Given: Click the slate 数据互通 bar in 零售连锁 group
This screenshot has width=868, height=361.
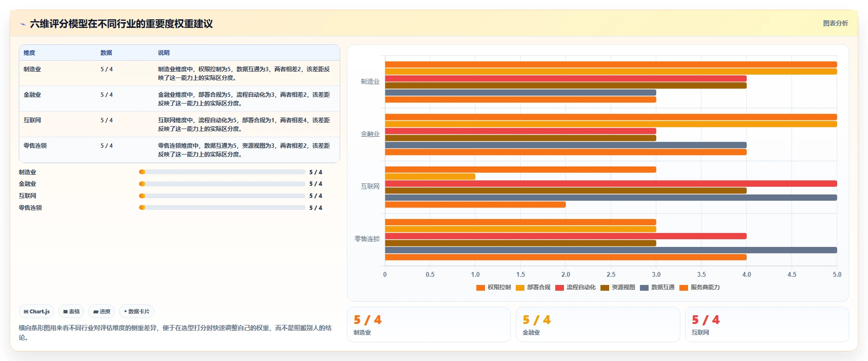Looking at the screenshot, I should tap(611, 250).
